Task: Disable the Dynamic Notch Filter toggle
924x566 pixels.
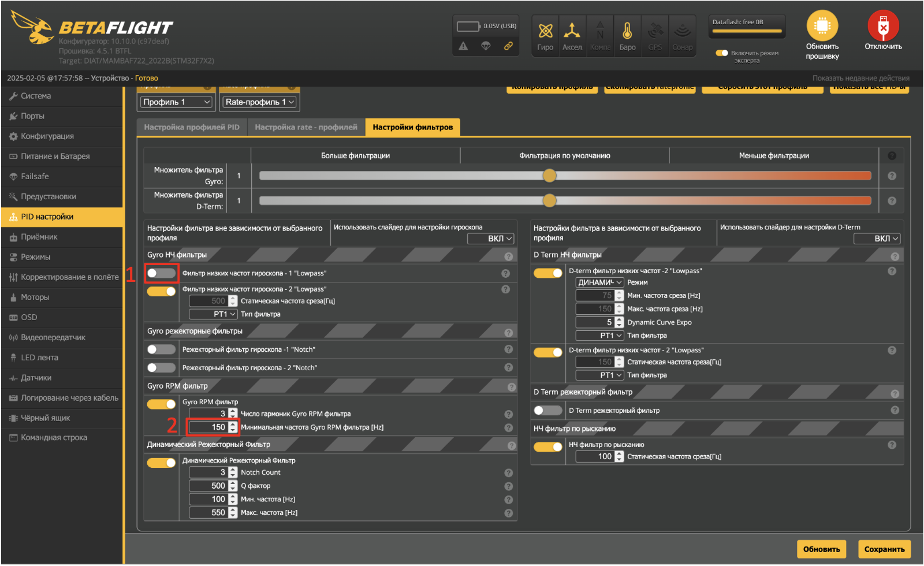Action: 161,463
